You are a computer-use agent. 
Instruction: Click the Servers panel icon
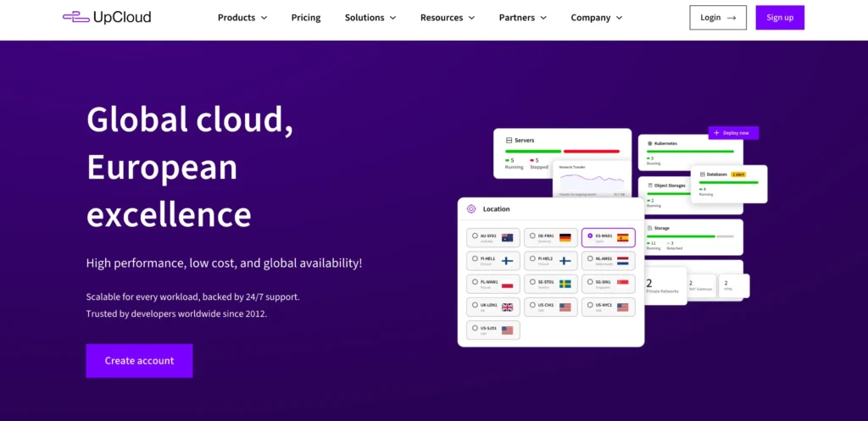pyautogui.click(x=509, y=140)
